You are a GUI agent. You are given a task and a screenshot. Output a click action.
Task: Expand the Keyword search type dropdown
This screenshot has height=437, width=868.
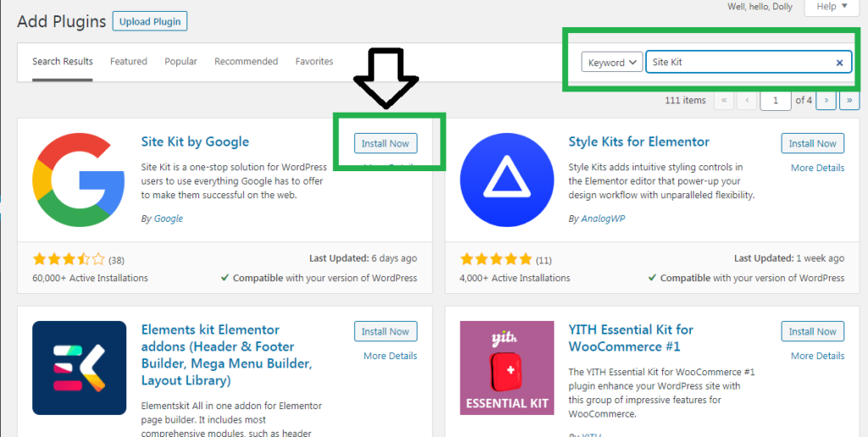click(x=612, y=63)
